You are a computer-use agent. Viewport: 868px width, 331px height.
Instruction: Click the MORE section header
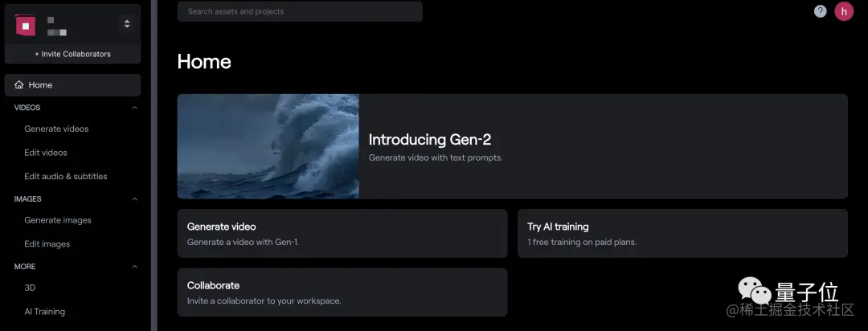25,266
